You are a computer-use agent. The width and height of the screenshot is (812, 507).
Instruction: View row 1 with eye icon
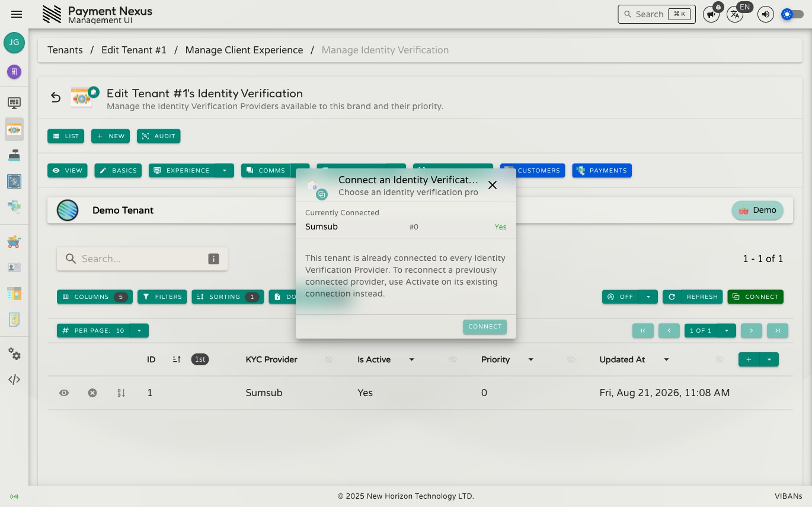coord(64,393)
